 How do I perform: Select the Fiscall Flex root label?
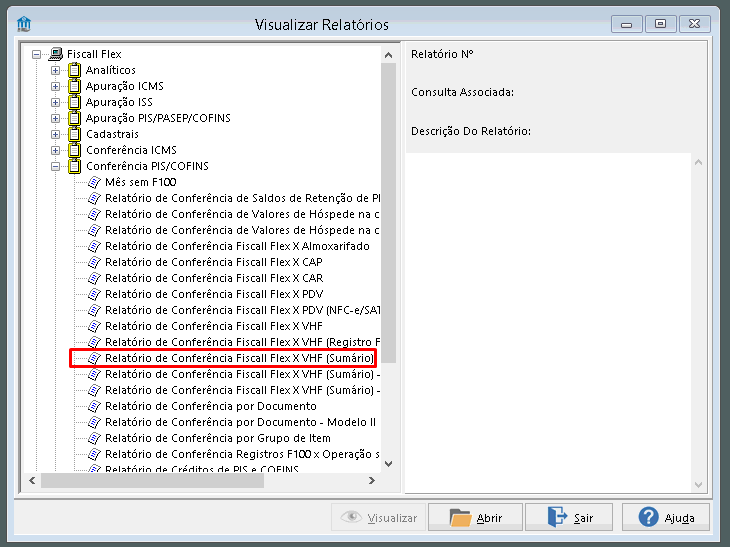[94, 54]
